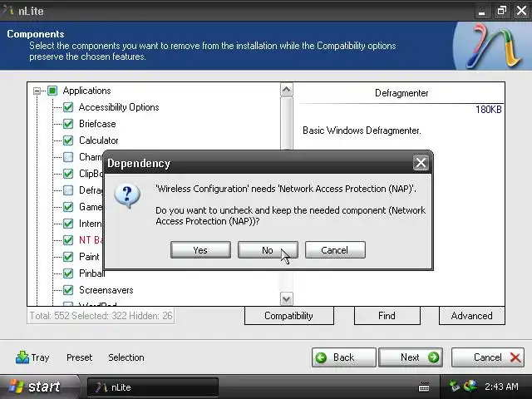Screen dimensions: 532x399
Task: Cancel the nLite wizard
Action: (x=488, y=357)
